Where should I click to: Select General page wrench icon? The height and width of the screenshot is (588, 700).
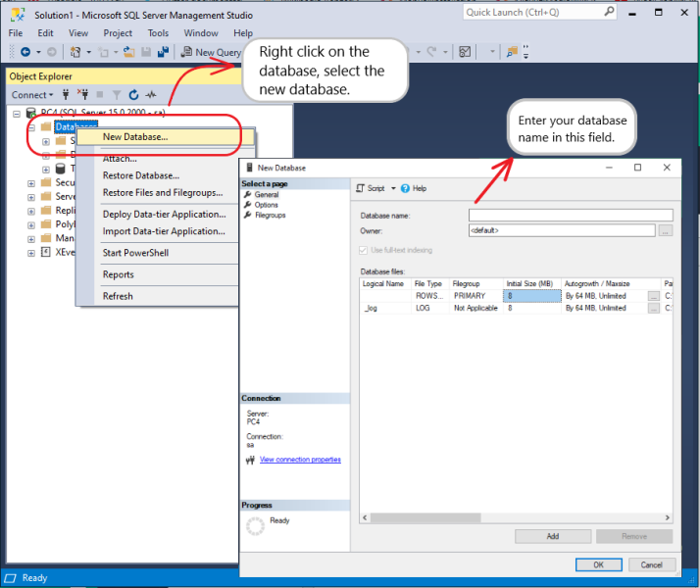click(x=248, y=194)
